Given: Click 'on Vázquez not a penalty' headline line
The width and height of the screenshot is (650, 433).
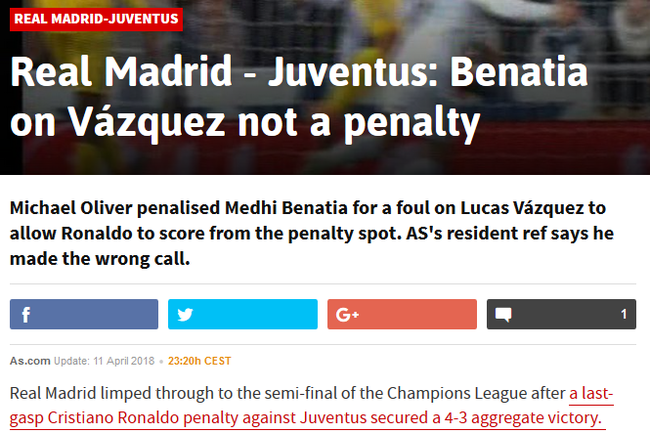Looking at the screenshot, I should click(x=245, y=123).
